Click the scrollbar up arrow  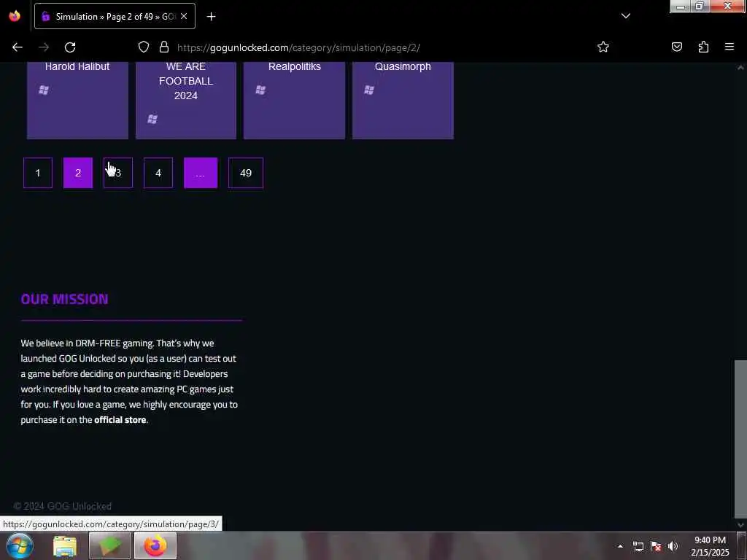(740, 68)
